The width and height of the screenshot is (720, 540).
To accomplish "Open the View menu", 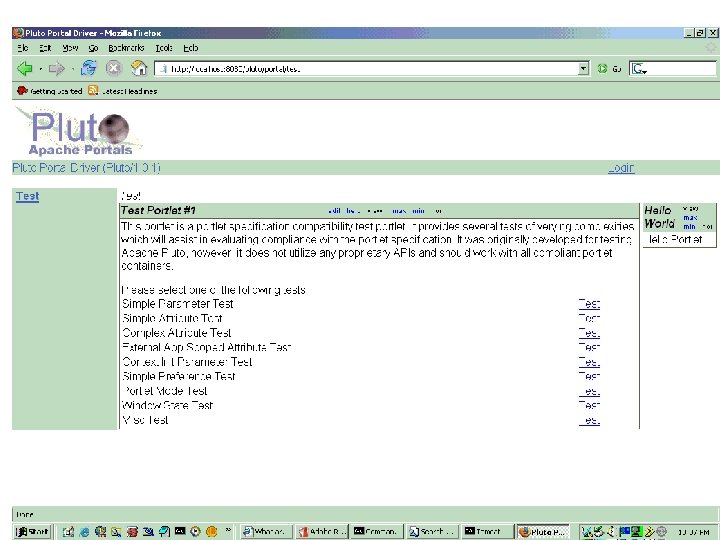I will (70, 48).
